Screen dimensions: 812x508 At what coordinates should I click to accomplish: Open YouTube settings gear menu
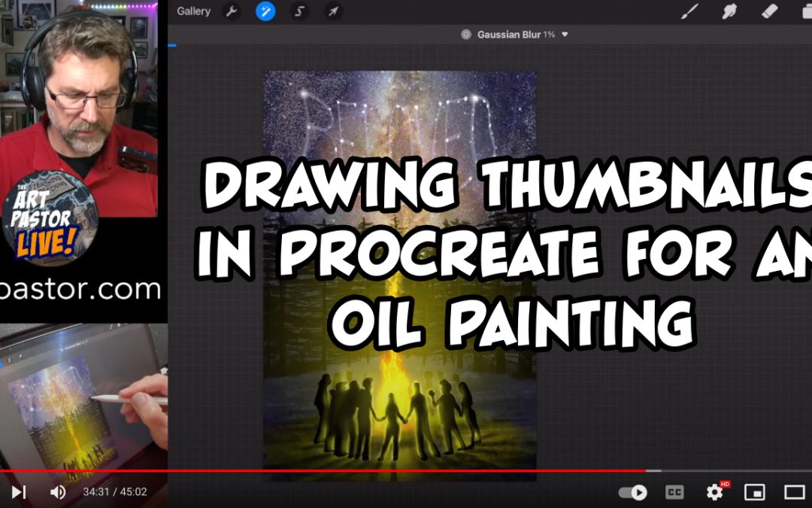coord(714,492)
